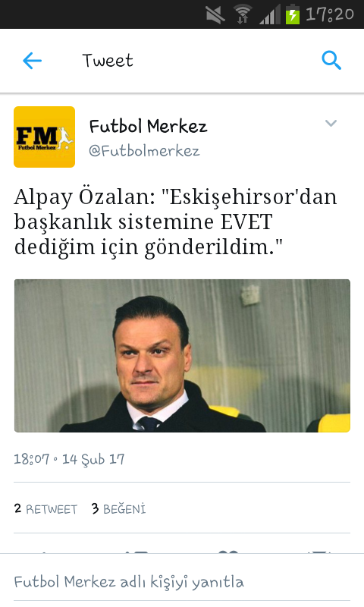Open the 18:07 14 Şub 17 timestamp

(69, 459)
